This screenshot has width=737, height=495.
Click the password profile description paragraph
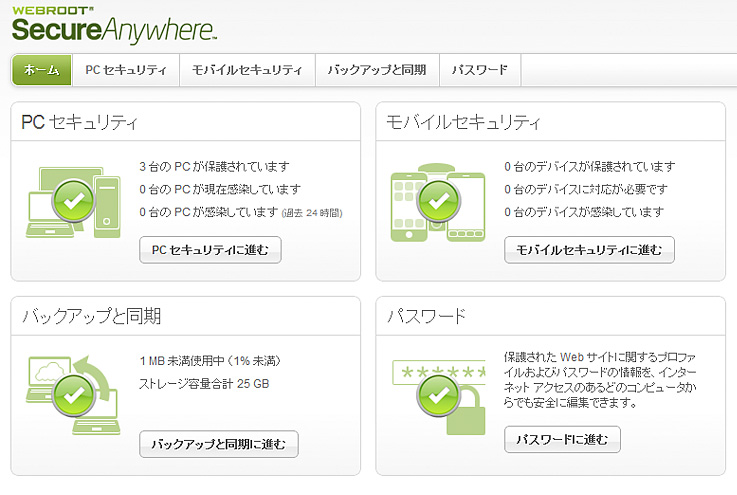click(600, 380)
